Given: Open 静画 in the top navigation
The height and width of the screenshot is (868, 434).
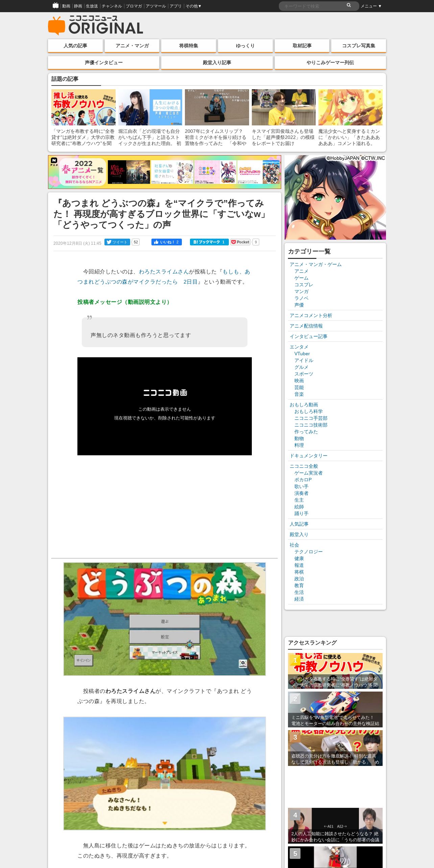Looking at the screenshot, I should (x=78, y=6).
